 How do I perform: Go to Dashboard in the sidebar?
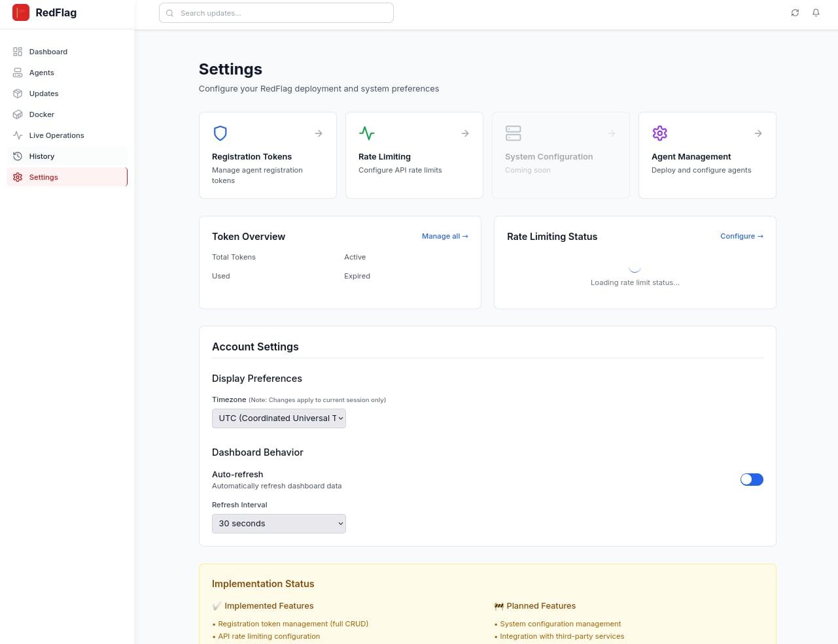point(48,52)
